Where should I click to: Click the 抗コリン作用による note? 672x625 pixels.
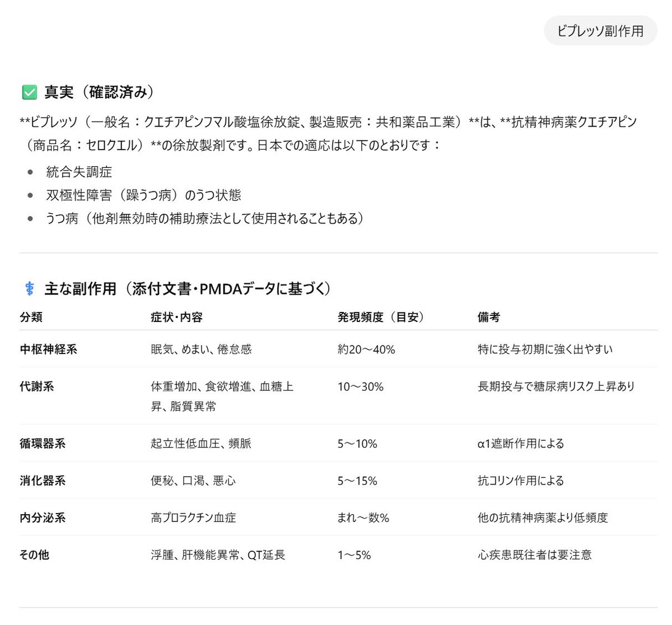(521, 481)
